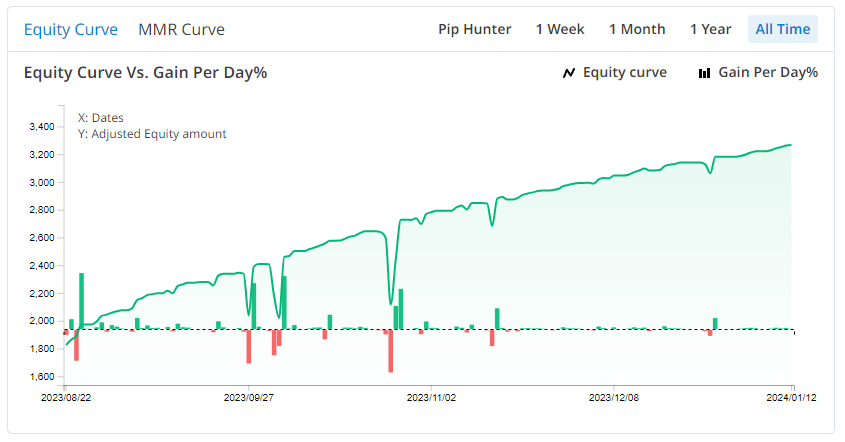This screenshot has width=845, height=442.
Task: Select the All Time range
Action: tap(782, 29)
